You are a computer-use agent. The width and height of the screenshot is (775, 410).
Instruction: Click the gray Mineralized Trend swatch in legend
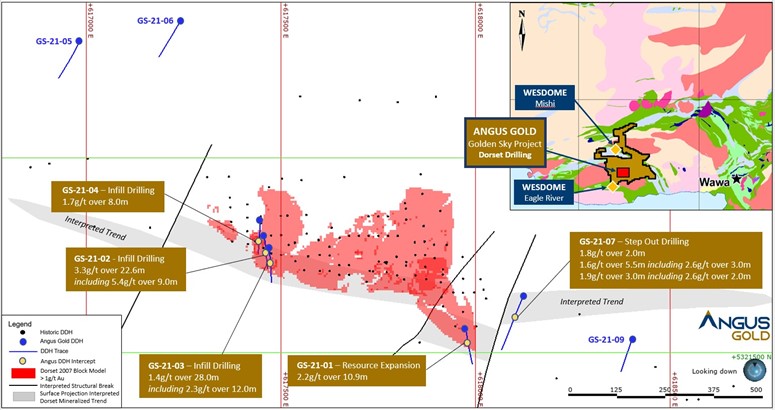click(x=22, y=397)
